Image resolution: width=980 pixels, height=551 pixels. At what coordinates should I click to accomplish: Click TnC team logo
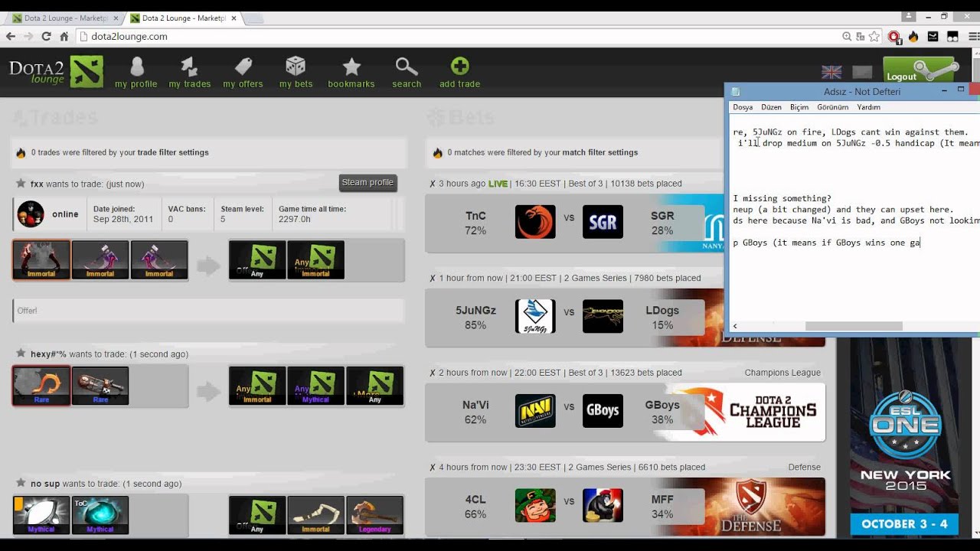tap(535, 222)
